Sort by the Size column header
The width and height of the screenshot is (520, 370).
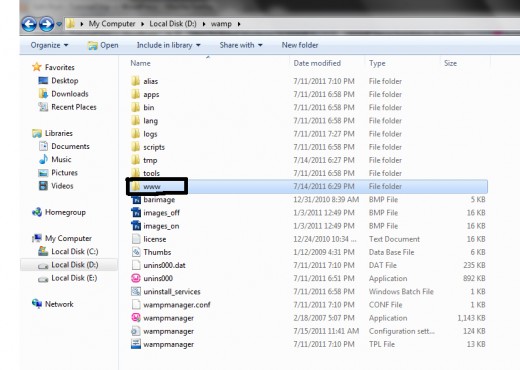450,63
